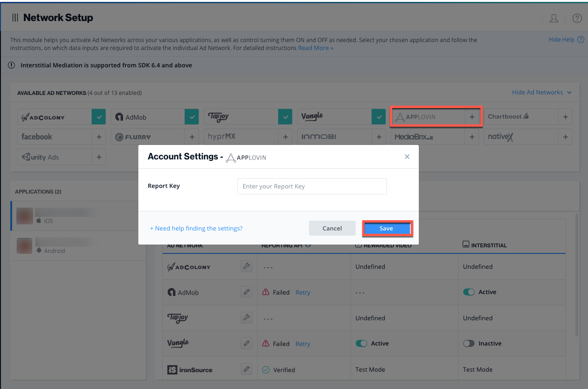Open ironSource settings with the pencil icon
Image resolution: width=588 pixels, height=389 pixels.
[246, 369]
